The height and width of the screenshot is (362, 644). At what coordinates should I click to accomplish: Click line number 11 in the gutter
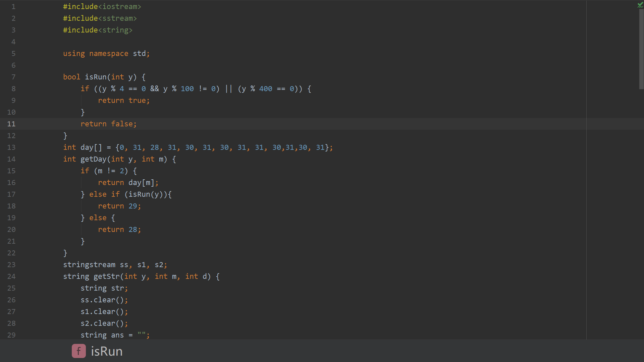[x=11, y=124]
